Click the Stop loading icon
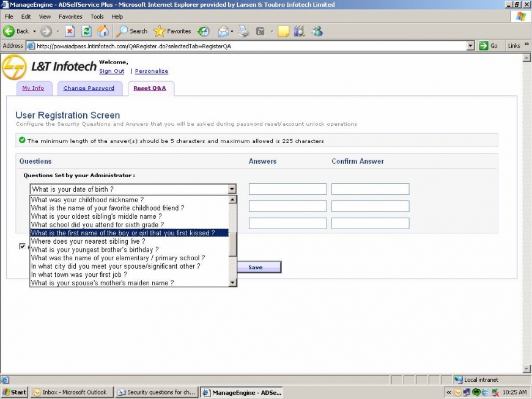 [x=70, y=31]
